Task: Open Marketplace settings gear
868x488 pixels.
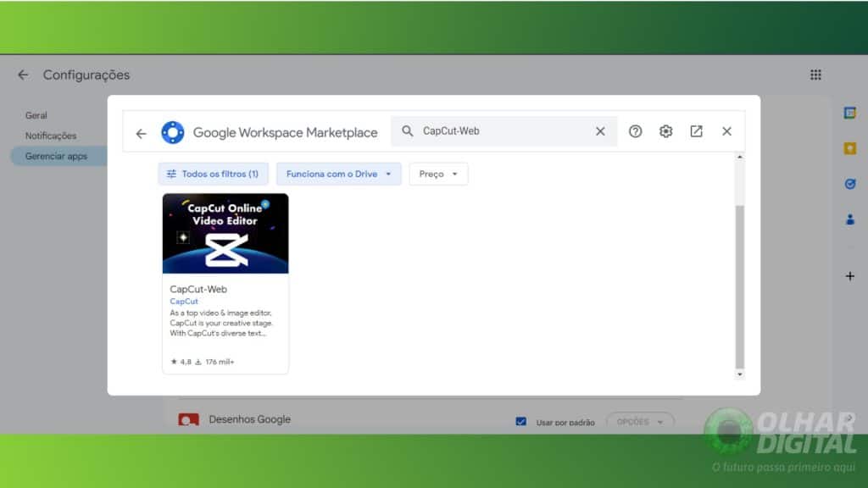Action: pyautogui.click(x=665, y=131)
